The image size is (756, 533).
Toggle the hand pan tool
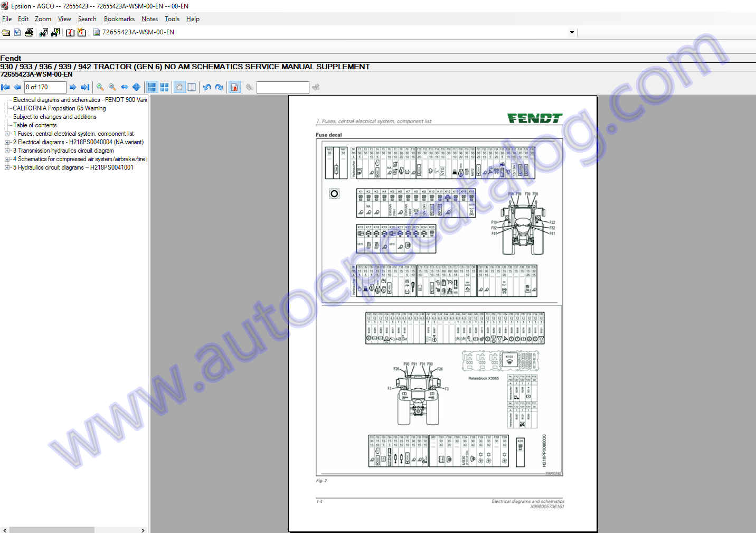click(x=179, y=87)
